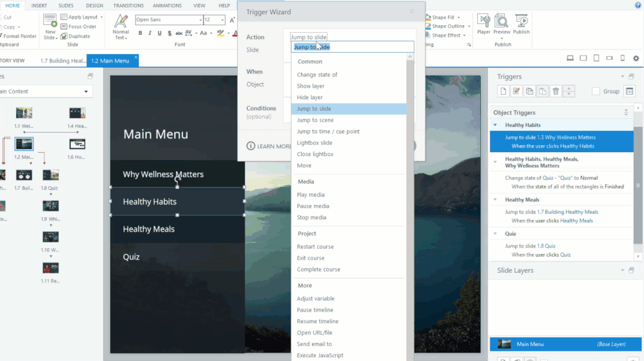Collapse the Healthy Meals trigger group
Image resolution: width=644 pixels, height=361 pixels.
coord(495,200)
